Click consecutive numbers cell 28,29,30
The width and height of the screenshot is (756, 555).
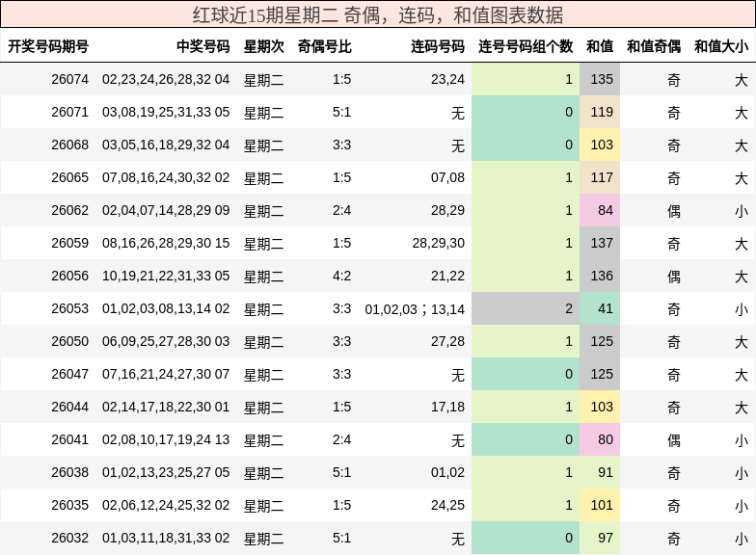[438, 243]
